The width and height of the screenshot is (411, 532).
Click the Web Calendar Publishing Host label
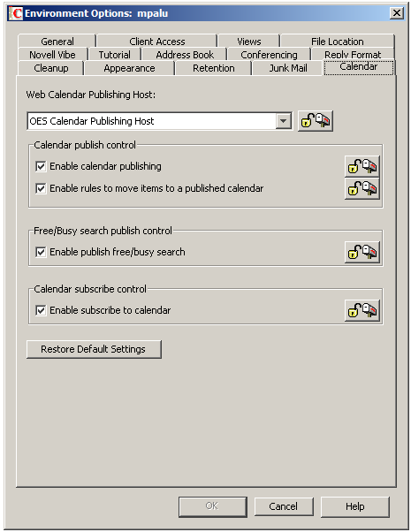point(91,95)
